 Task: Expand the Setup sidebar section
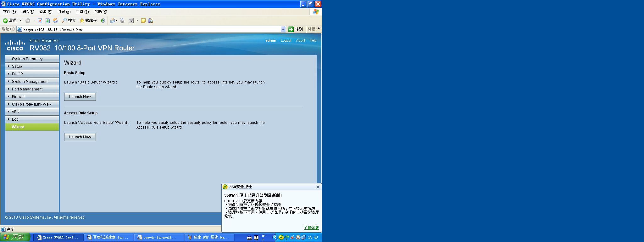coord(32,66)
